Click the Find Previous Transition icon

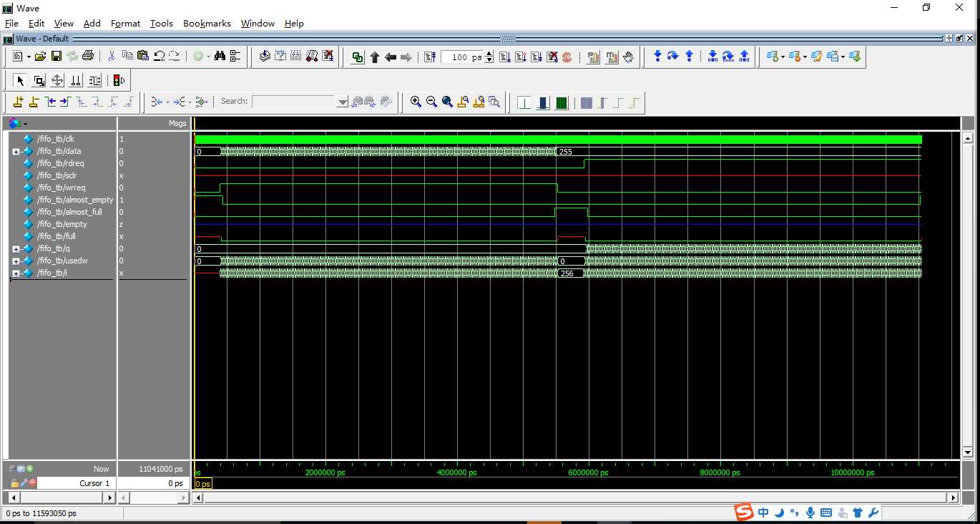(49, 102)
